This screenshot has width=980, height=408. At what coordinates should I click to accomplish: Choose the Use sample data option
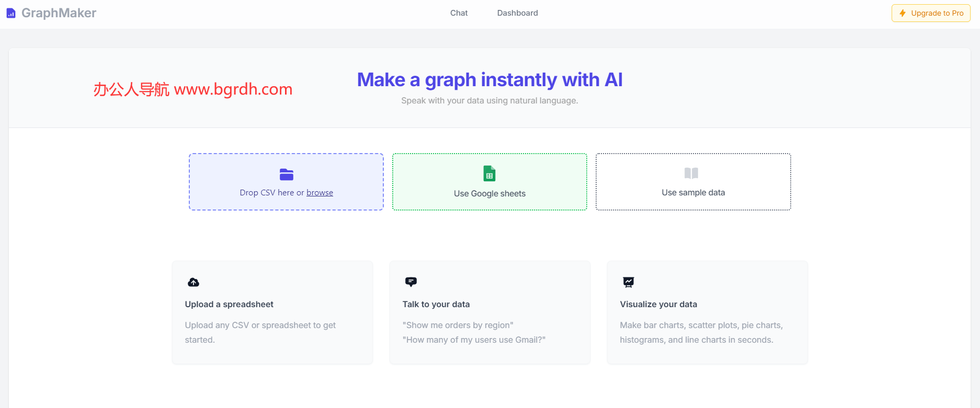(692, 182)
